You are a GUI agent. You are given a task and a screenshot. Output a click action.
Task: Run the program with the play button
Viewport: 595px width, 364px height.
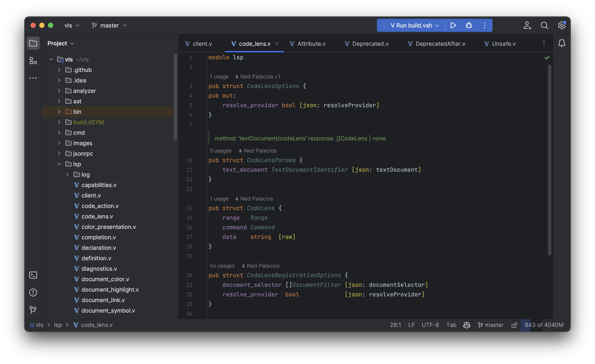[453, 25]
